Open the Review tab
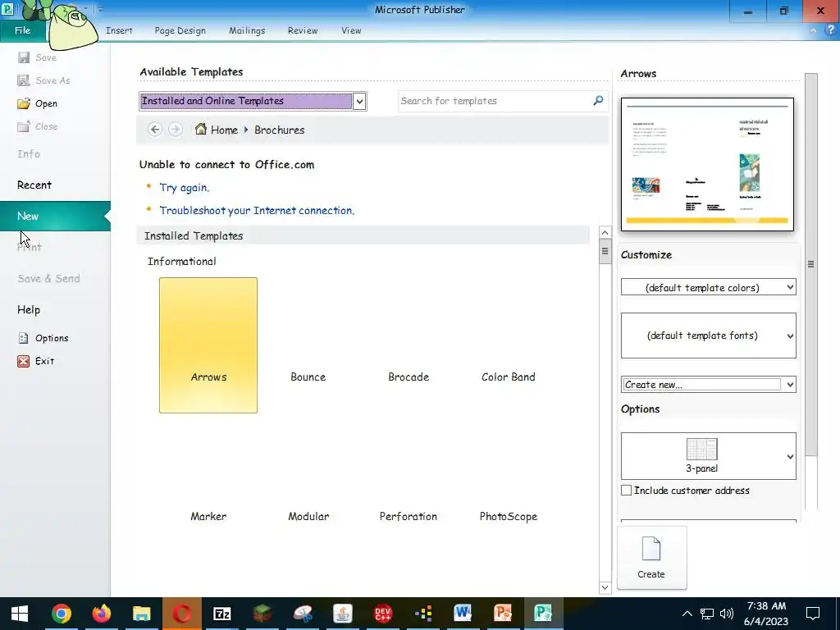Screen dimensions: 840x630 (303, 30)
